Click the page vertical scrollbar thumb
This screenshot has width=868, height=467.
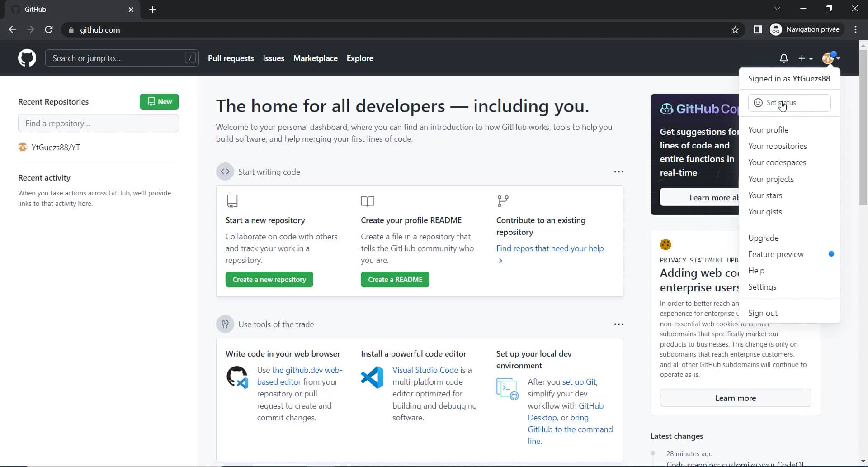click(863, 127)
